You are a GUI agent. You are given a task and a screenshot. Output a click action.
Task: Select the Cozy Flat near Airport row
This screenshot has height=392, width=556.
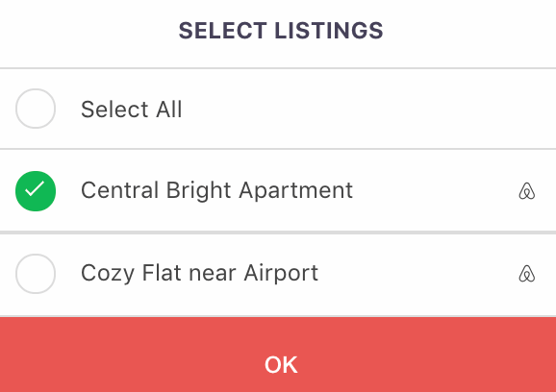tap(278, 274)
